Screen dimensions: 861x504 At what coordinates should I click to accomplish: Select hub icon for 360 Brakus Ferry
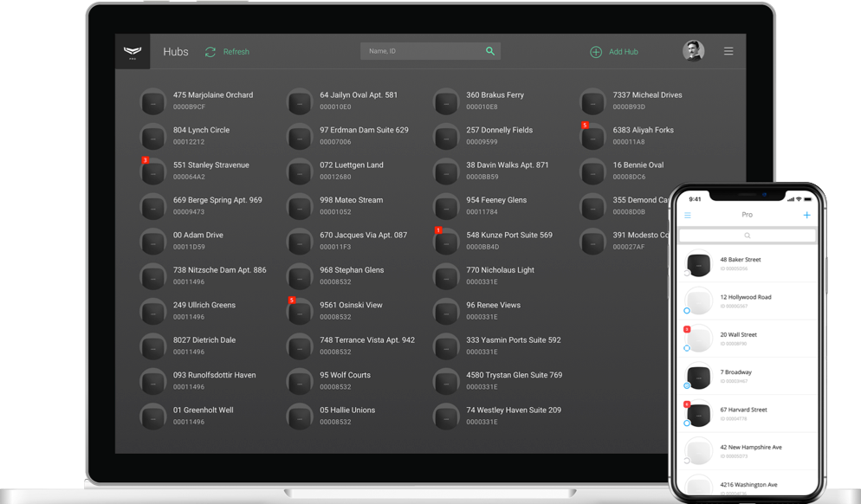tap(446, 101)
